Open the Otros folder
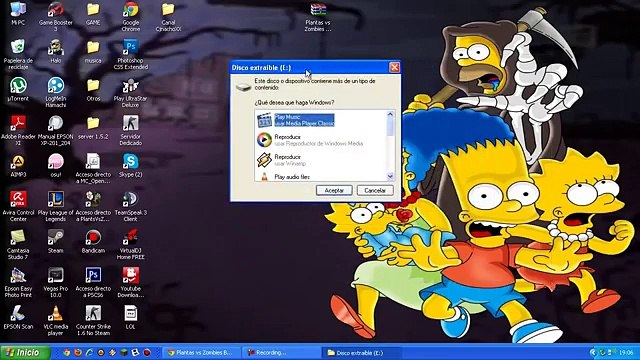The image size is (640, 360). [93, 89]
